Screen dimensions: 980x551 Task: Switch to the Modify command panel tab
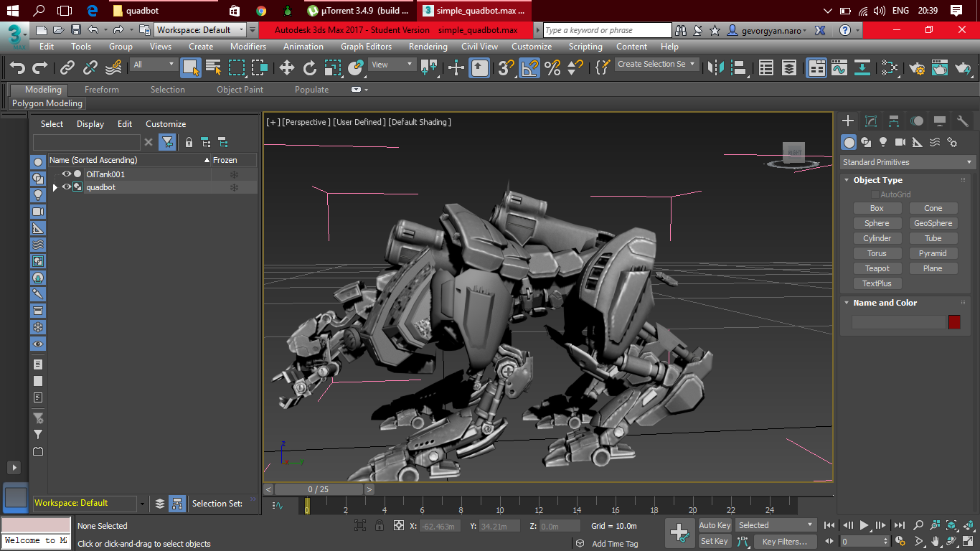(x=870, y=121)
